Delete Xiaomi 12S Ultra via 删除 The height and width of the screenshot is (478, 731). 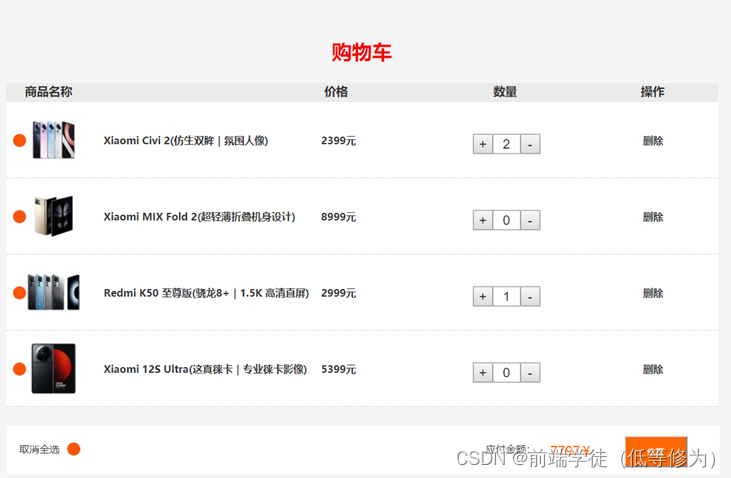pos(653,369)
